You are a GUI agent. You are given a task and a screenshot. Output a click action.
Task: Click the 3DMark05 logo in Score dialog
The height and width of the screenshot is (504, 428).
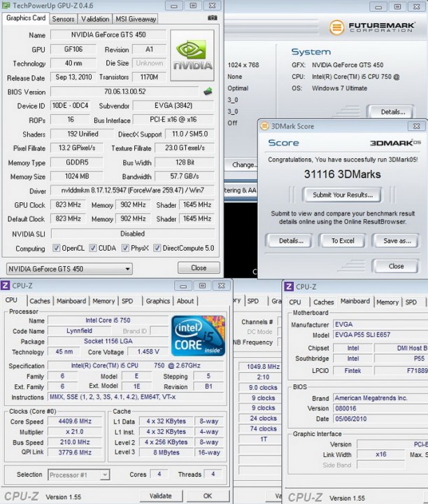[x=395, y=143]
